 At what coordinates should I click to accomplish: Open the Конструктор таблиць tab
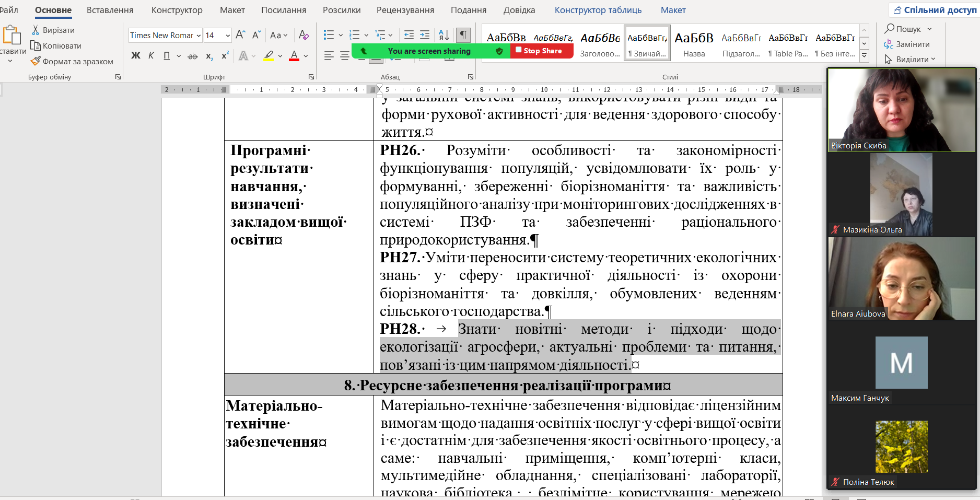598,9
